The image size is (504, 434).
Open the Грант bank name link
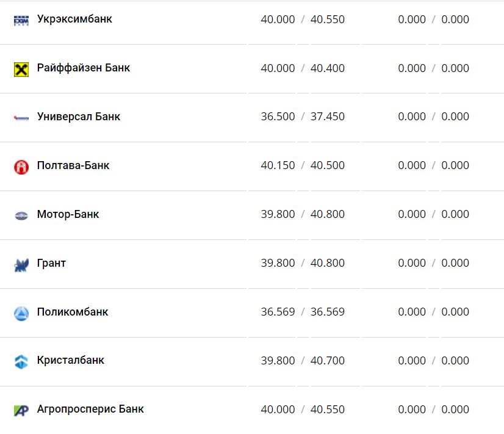[51, 263]
